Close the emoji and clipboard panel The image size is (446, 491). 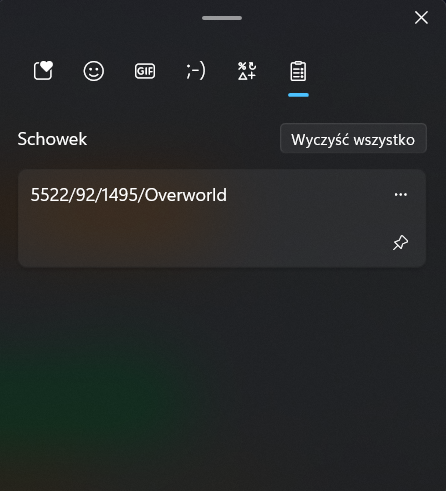[421, 17]
